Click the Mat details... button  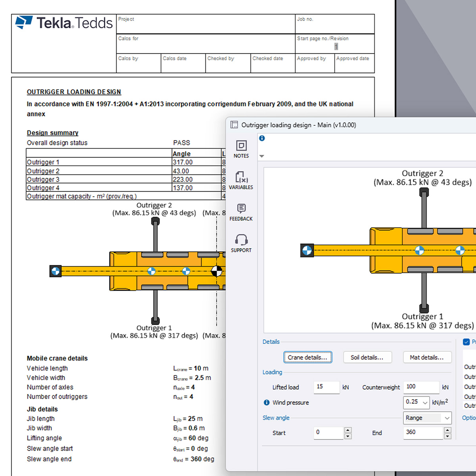pyautogui.click(x=427, y=357)
